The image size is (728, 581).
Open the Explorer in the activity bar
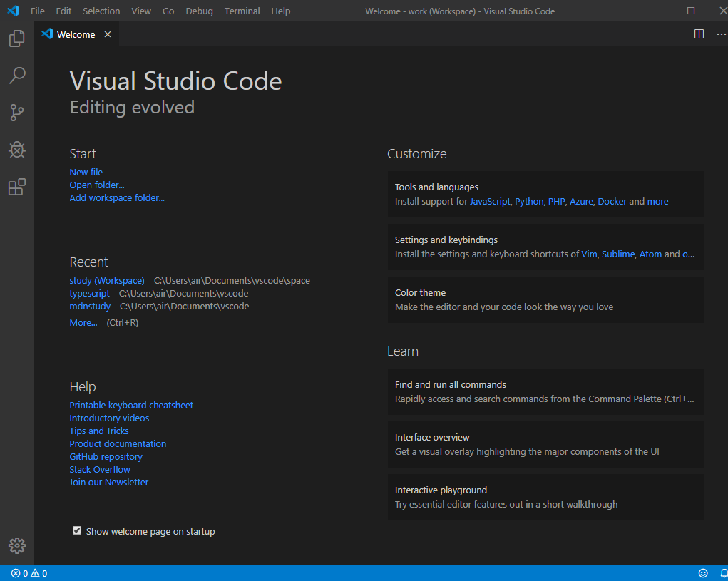click(x=16, y=38)
